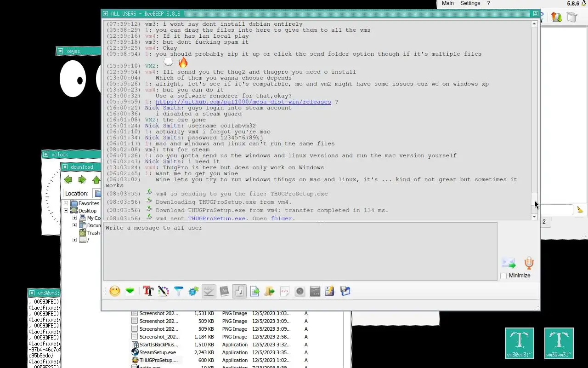Click the blue funnel filter messages icon

coord(178,291)
